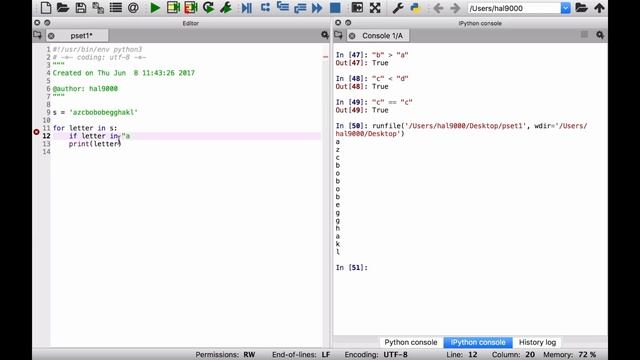Image resolution: width=640 pixels, height=360 pixels.
Task: Stop debugging with the blue square icon
Action: (x=335, y=8)
